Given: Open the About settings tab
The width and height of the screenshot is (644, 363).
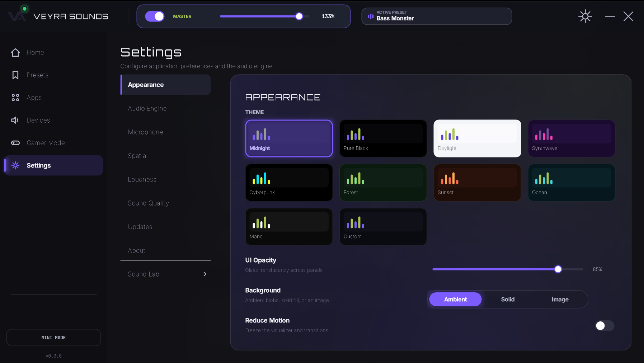Looking at the screenshot, I should [165, 250].
